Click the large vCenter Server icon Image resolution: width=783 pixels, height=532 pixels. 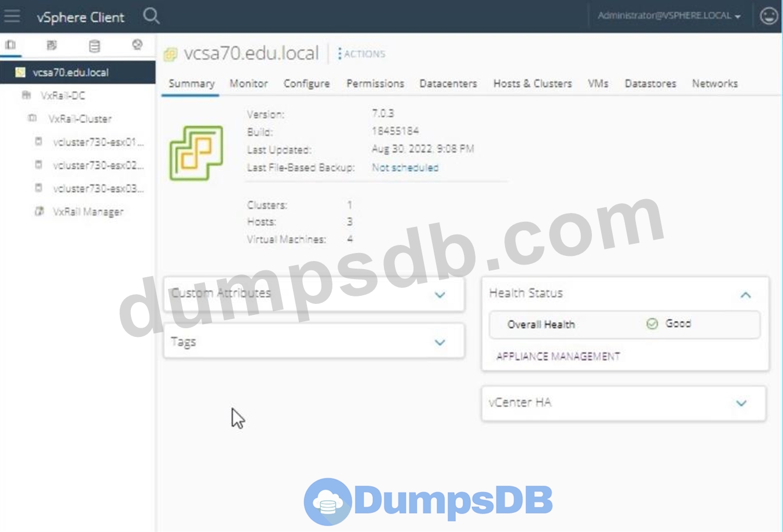click(196, 153)
